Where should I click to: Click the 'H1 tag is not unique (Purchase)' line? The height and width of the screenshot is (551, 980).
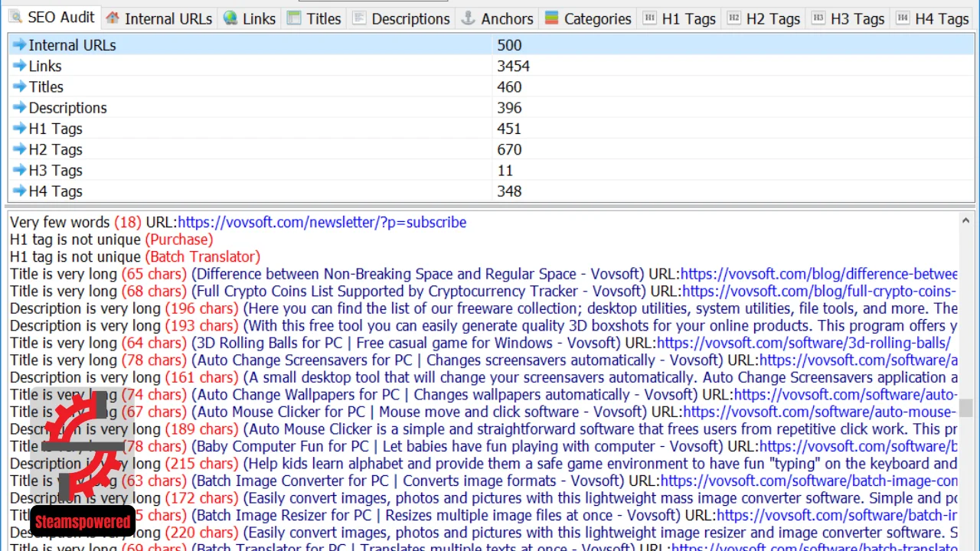tap(112, 240)
